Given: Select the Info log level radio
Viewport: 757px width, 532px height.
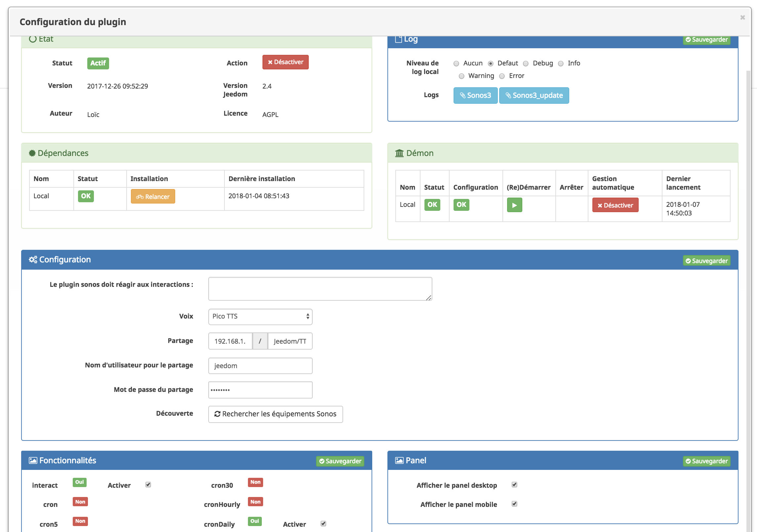Looking at the screenshot, I should (x=561, y=63).
